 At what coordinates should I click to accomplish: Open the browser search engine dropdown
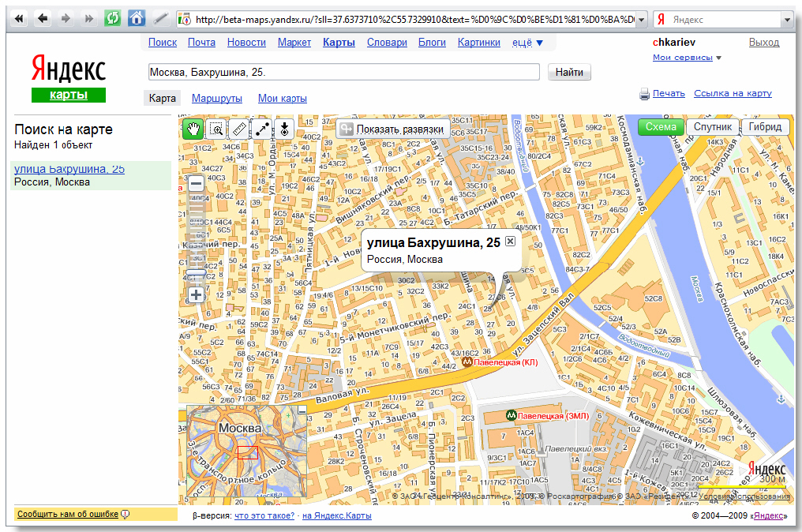[x=787, y=20]
